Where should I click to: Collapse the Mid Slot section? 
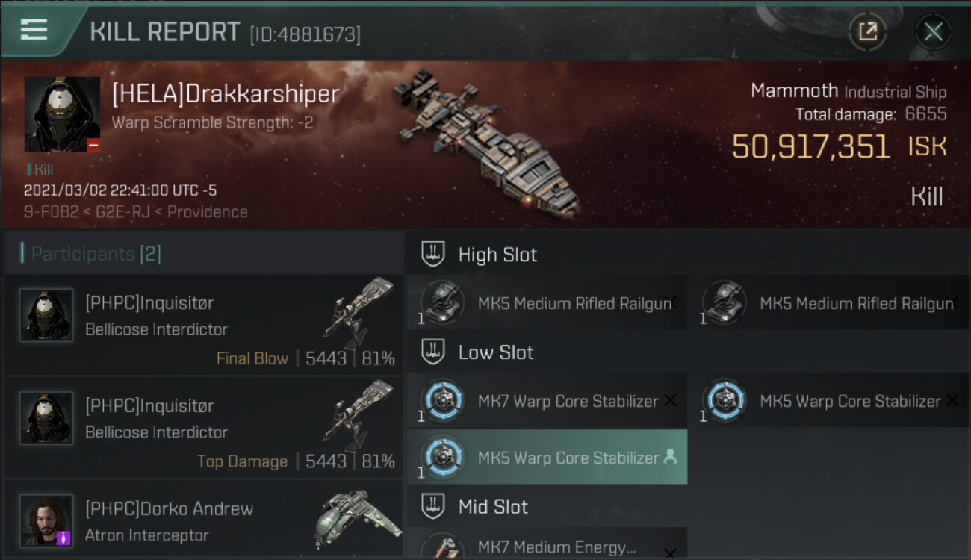click(x=433, y=507)
